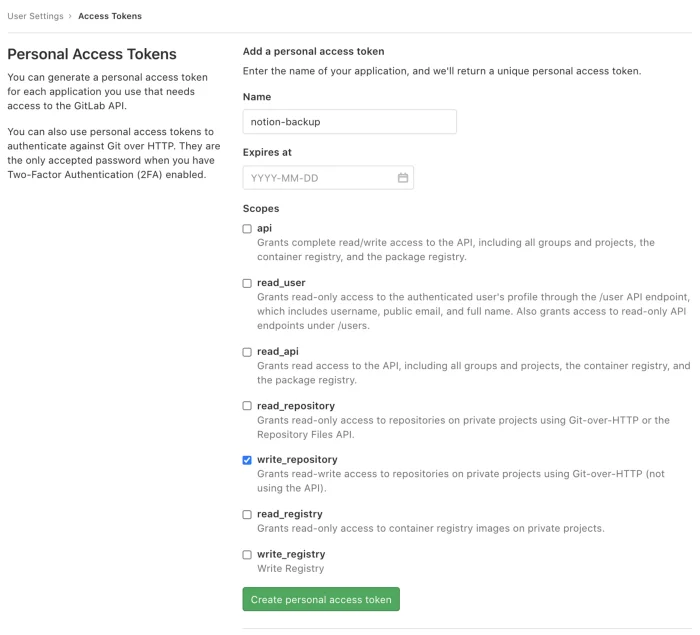Select the read_registry checkbox
This screenshot has width=700, height=635.
[x=247, y=514]
